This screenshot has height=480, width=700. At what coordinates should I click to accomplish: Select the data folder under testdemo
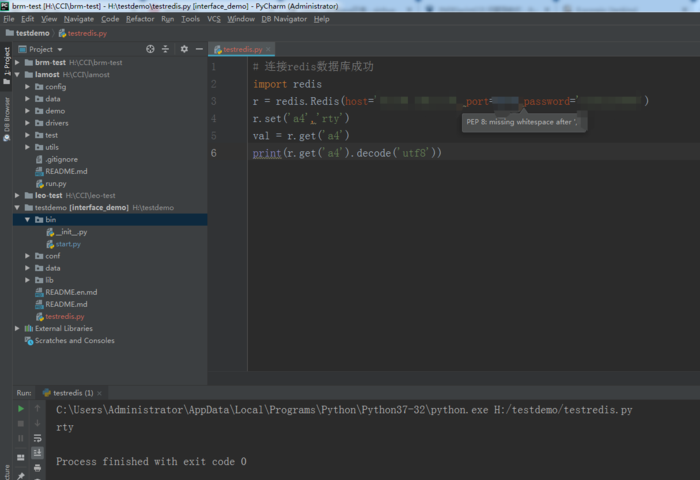[48, 268]
